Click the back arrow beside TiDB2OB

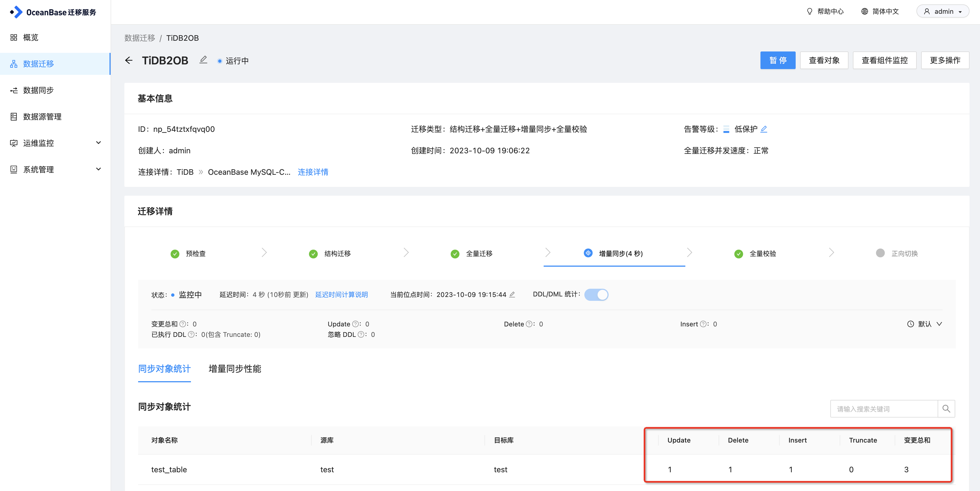tap(128, 61)
